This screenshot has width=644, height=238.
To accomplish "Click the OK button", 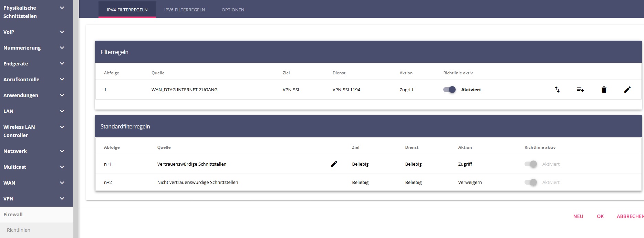I will [600, 216].
